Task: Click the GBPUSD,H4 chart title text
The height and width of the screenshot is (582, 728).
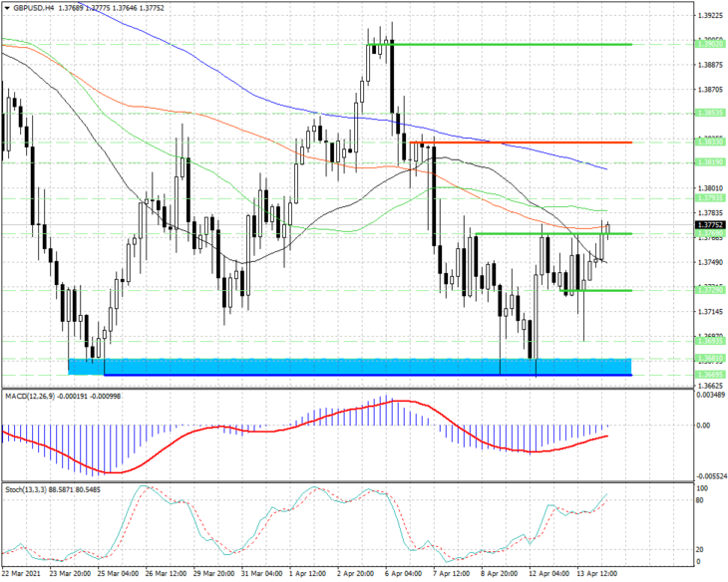Action: (x=30, y=8)
